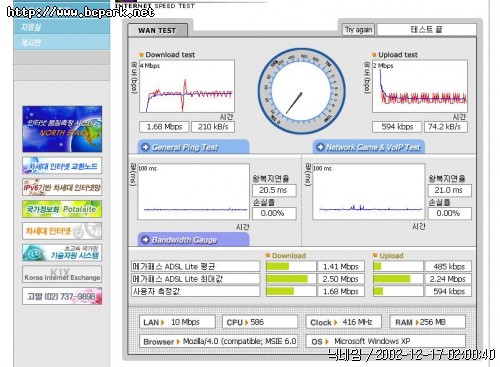
Task: Click the Upload column header in bandwidth table
Action: point(391,255)
